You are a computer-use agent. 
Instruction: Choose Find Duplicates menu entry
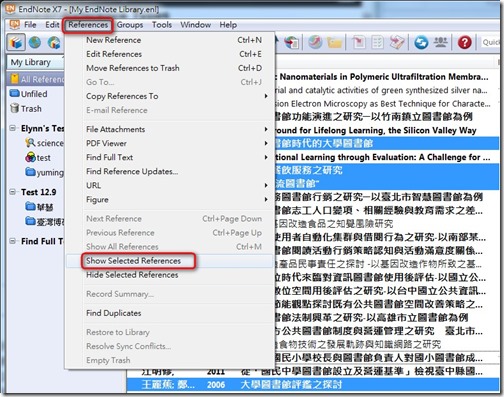pos(169,313)
